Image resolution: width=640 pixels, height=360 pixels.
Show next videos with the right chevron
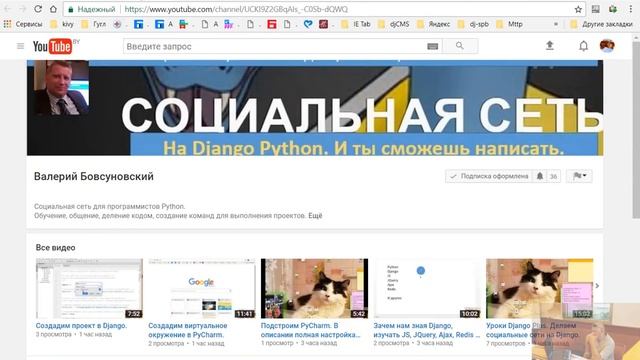[x=597, y=286]
